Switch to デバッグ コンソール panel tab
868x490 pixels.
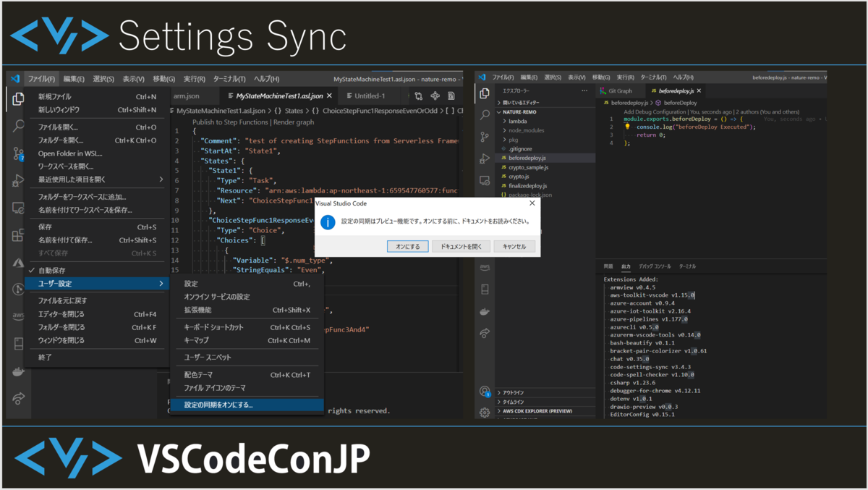[655, 266]
